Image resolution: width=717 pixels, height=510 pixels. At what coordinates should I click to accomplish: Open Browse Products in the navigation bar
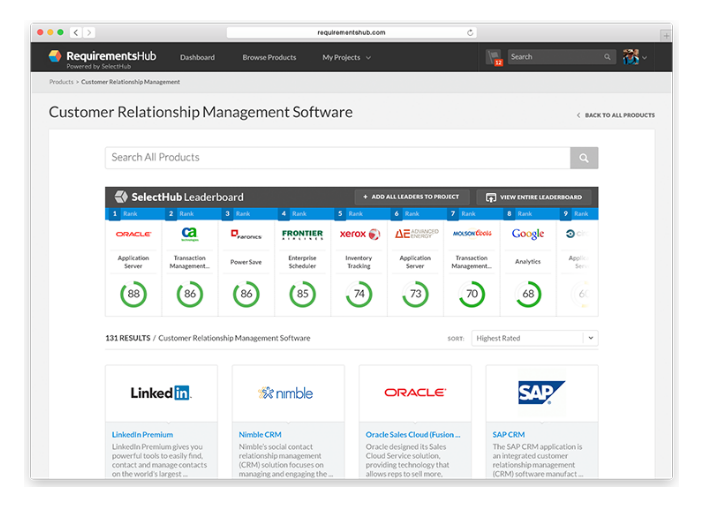(x=269, y=58)
